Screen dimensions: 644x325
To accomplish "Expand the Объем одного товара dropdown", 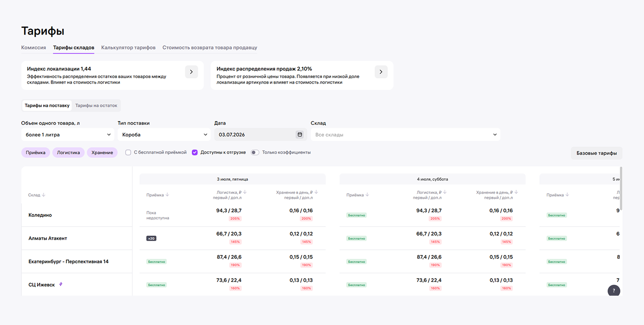I will tap(68, 134).
